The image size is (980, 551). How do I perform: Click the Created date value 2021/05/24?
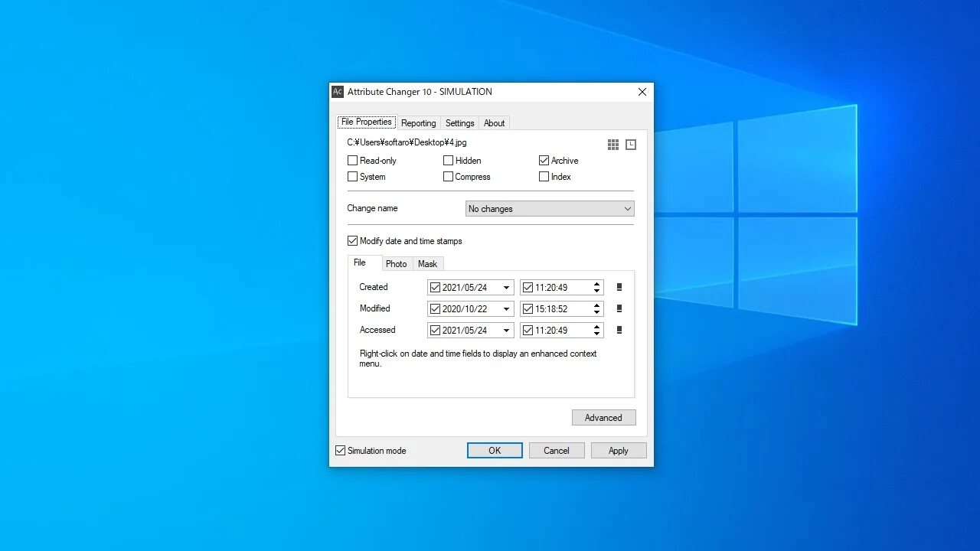465,288
